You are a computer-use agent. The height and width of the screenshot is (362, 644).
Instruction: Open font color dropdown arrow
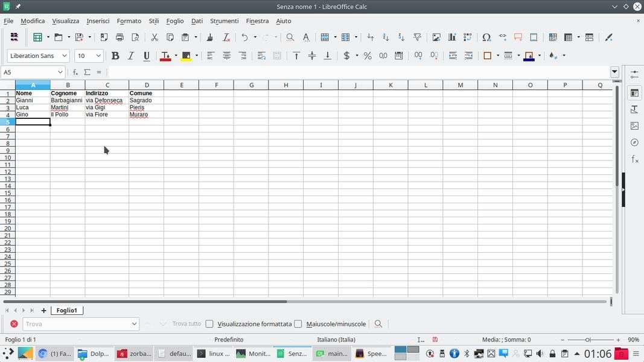click(176, 56)
